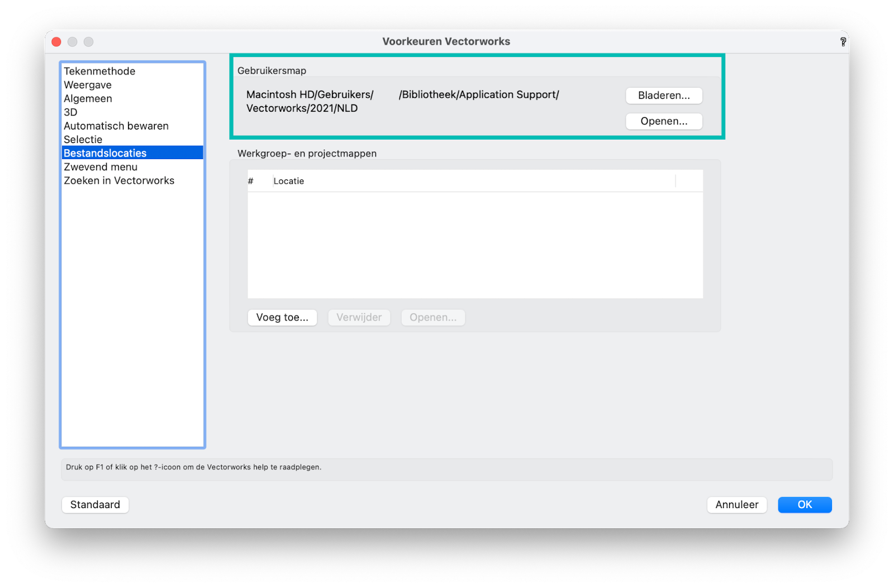Viewport: 894px width, 588px height.
Task: Click the F1 help hint text
Action: point(193,467)
